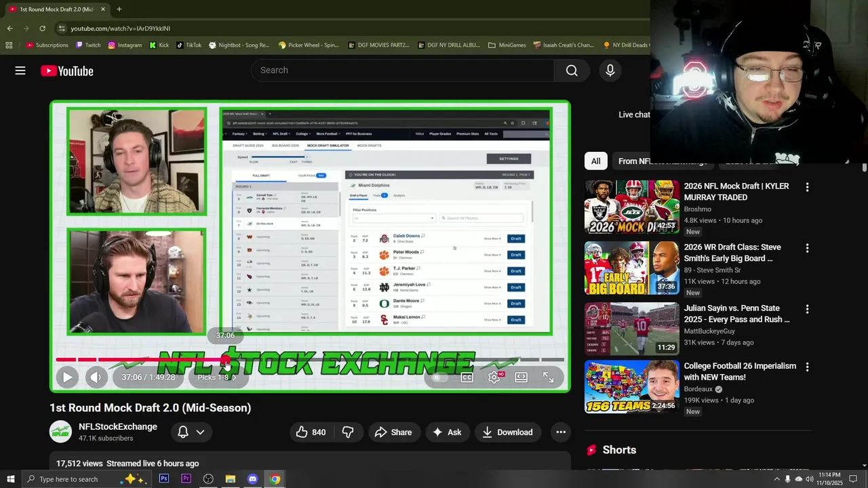Viewport: 868px width, 488px height.
Task: Mute the video using volume icon
Action: (96, 378)
